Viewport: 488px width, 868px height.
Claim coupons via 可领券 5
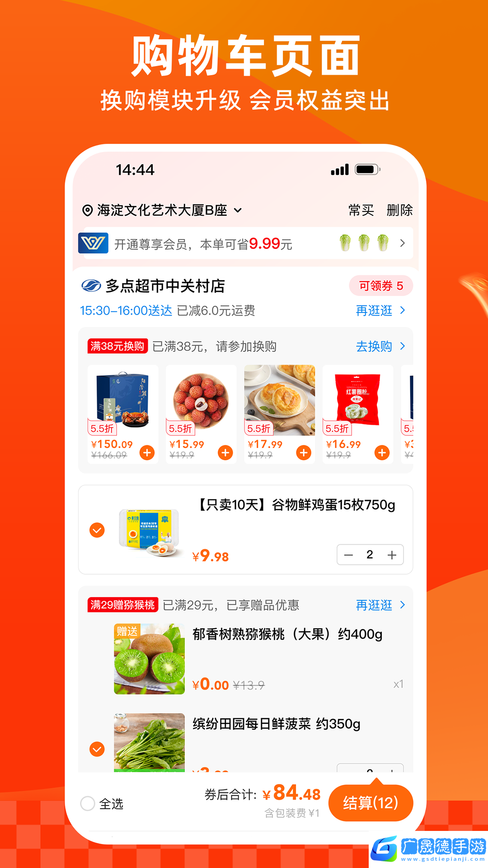pos(381,286)
